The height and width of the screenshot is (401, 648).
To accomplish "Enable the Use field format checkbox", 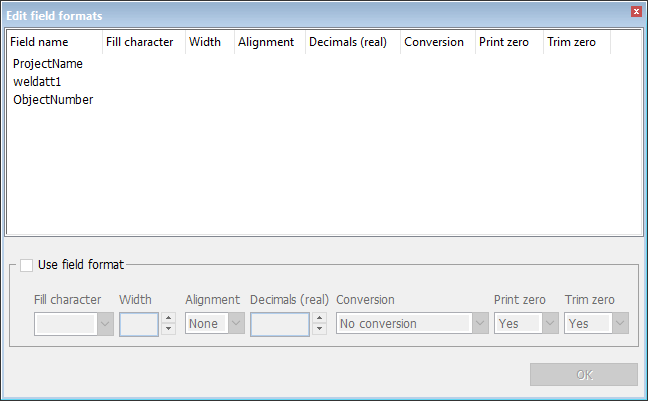I will (x=26, y=265).
